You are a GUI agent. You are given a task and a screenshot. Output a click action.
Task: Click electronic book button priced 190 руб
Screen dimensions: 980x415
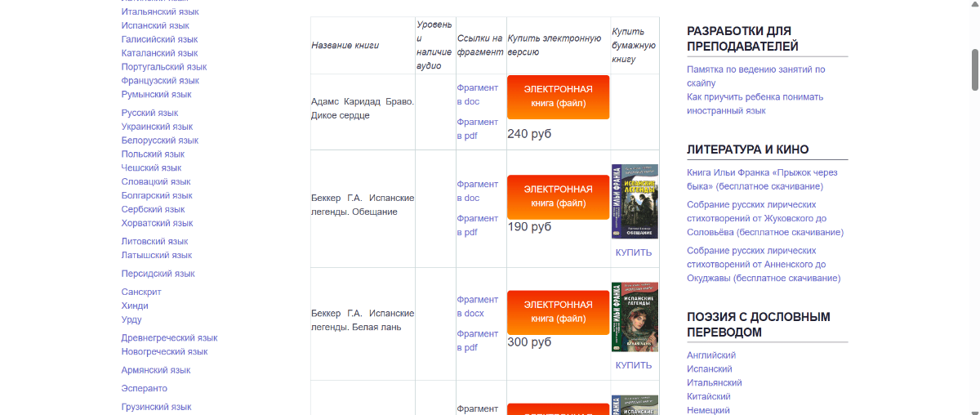558,196
